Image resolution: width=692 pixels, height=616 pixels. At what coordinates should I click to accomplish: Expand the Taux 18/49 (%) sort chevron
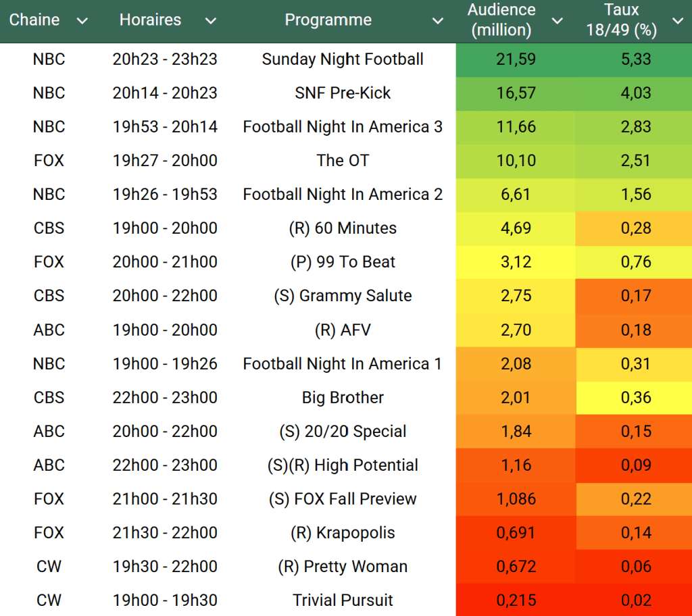tap(678, 21)
